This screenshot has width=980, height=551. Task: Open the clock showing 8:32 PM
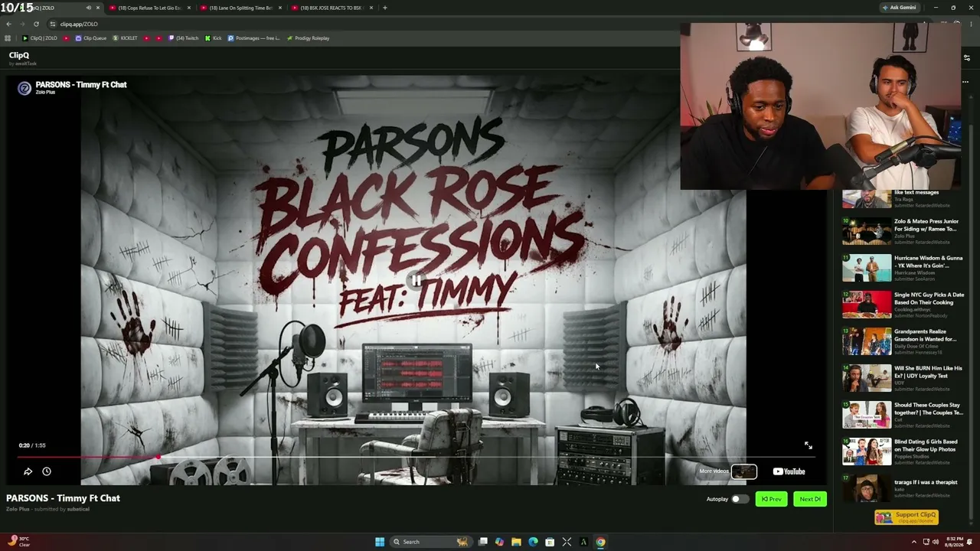click(953, 542)
